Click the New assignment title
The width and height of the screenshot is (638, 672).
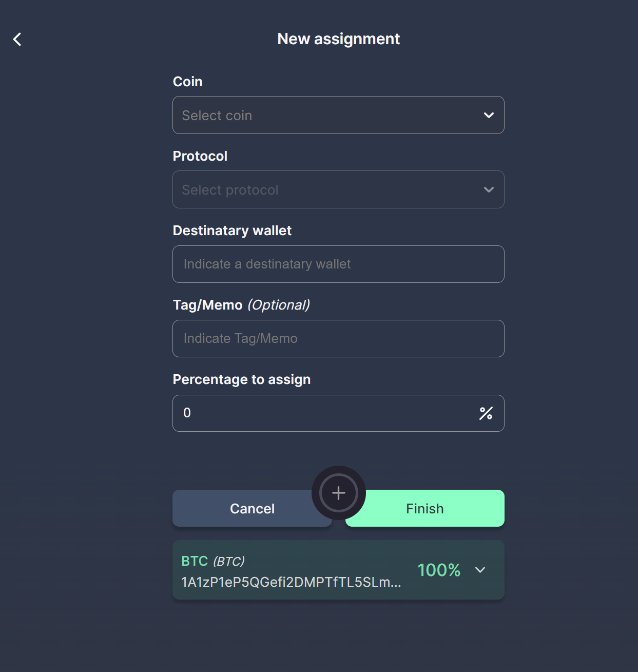(338, 39)
